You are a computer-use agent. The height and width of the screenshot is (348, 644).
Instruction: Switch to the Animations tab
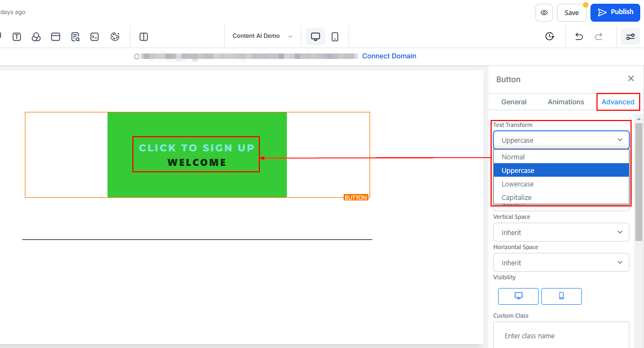point(566,102)
